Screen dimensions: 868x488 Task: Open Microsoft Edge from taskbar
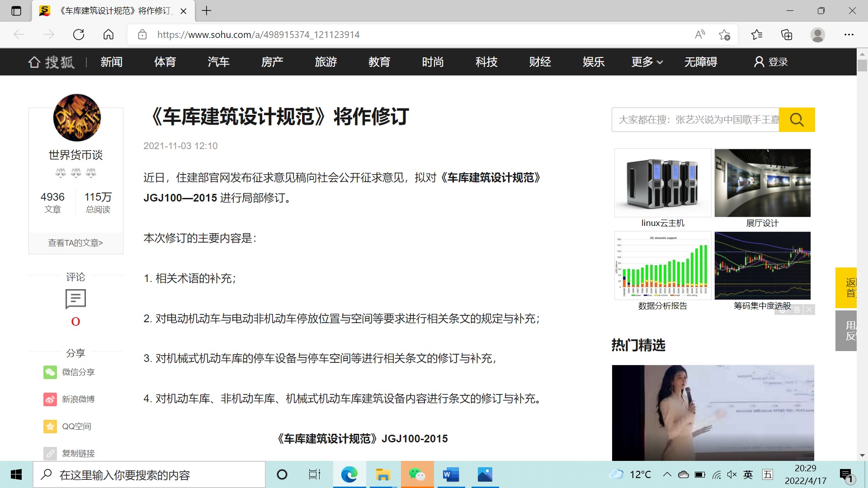tap(349, 474)
